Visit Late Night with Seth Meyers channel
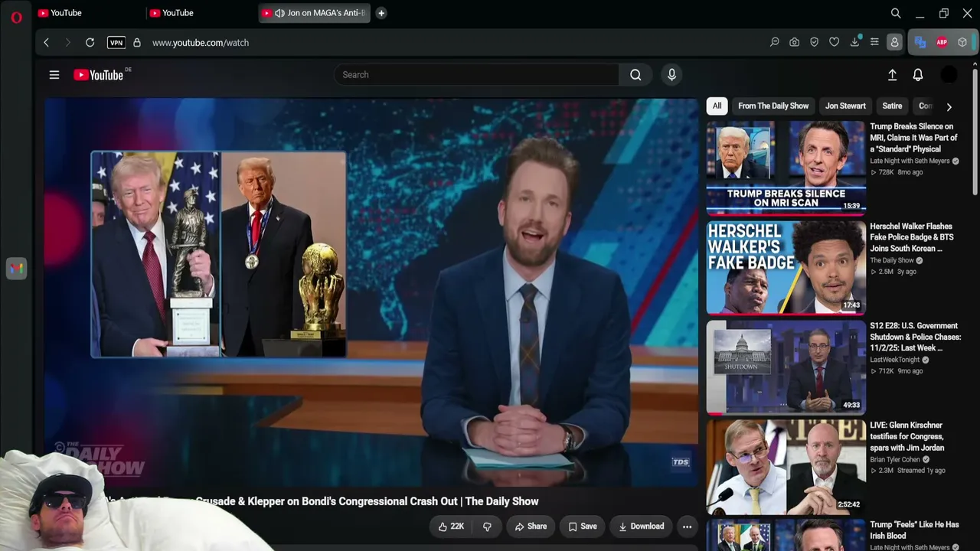This screenshot has height=551, width=980. 910,161
